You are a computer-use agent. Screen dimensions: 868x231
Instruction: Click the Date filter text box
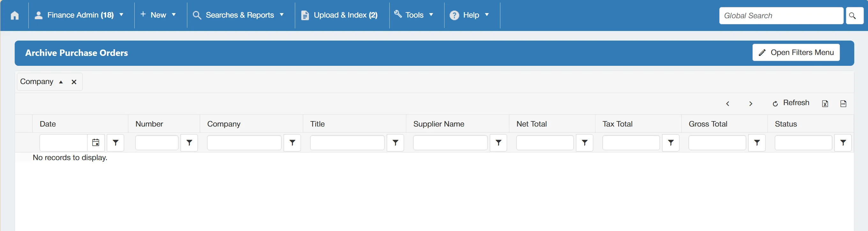[x=64, y=142]
